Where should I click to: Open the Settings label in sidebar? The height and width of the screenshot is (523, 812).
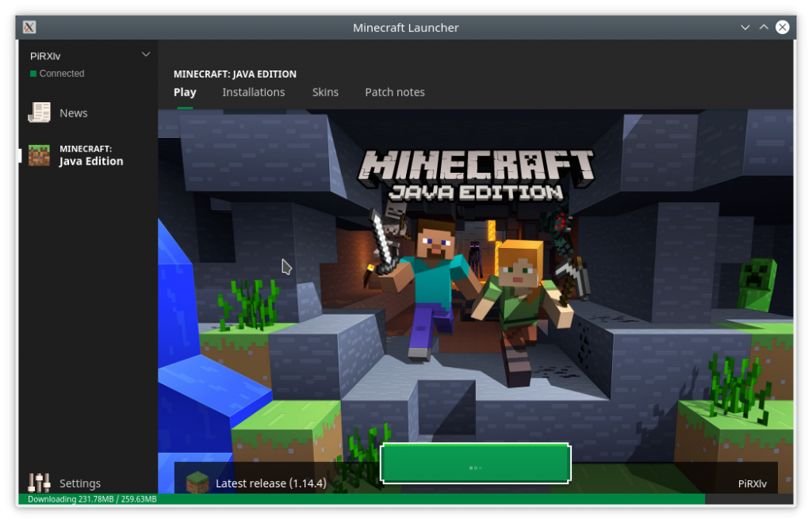click(80, 483)
